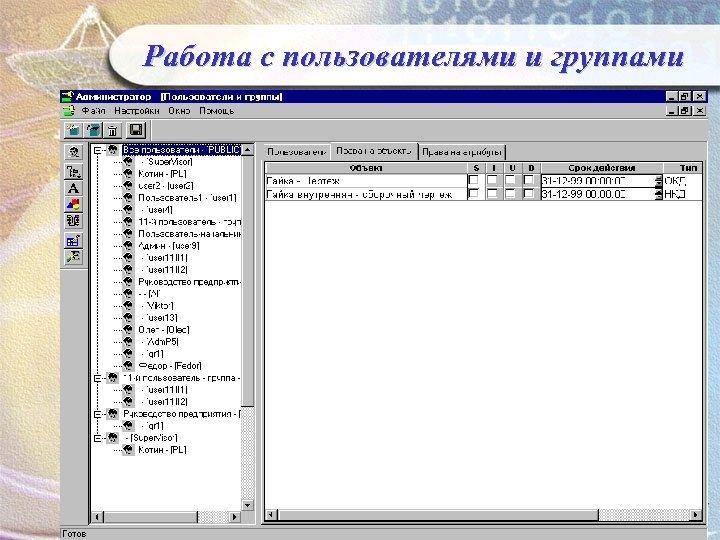
Task: Click the user icon beside [user4]
Action: [128, 209]
